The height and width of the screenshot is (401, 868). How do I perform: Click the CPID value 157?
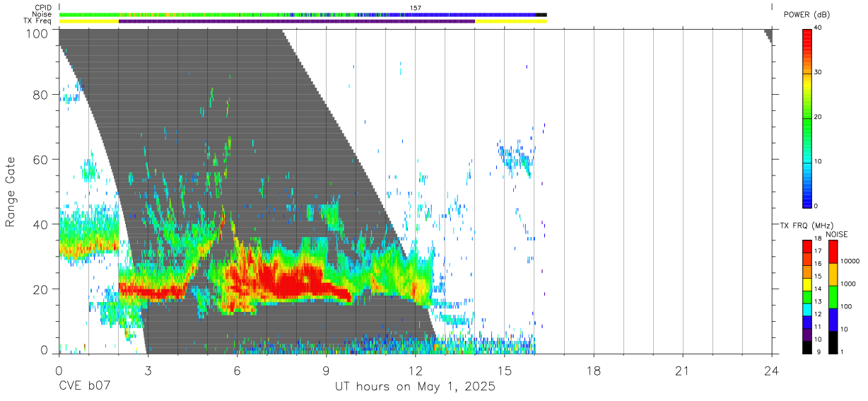416,8
